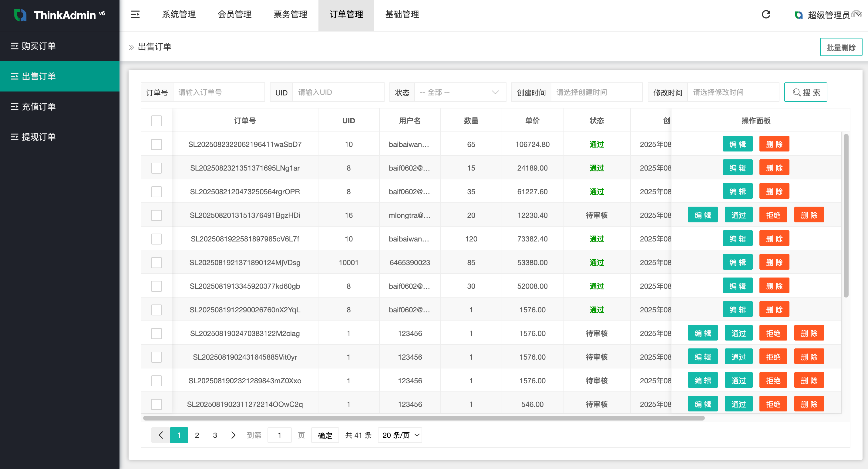Click the ThinkAdmin logo icon

click(20, 15)
